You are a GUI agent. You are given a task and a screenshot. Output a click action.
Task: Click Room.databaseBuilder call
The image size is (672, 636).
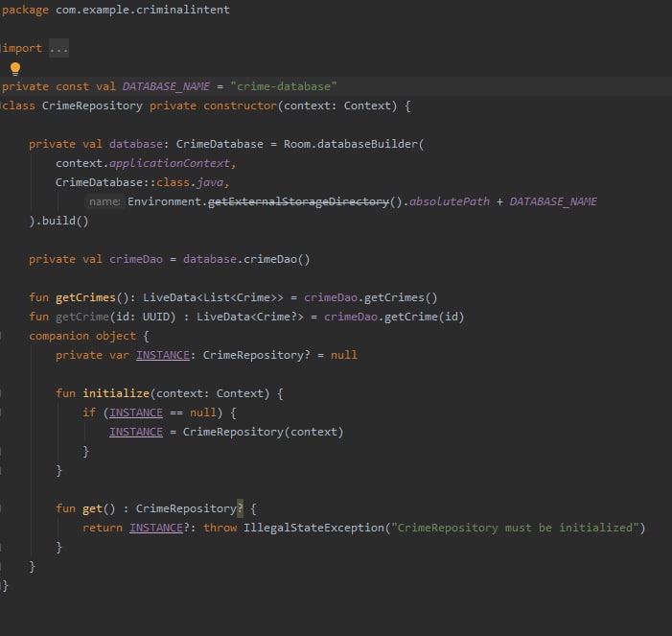coord(354,144)
